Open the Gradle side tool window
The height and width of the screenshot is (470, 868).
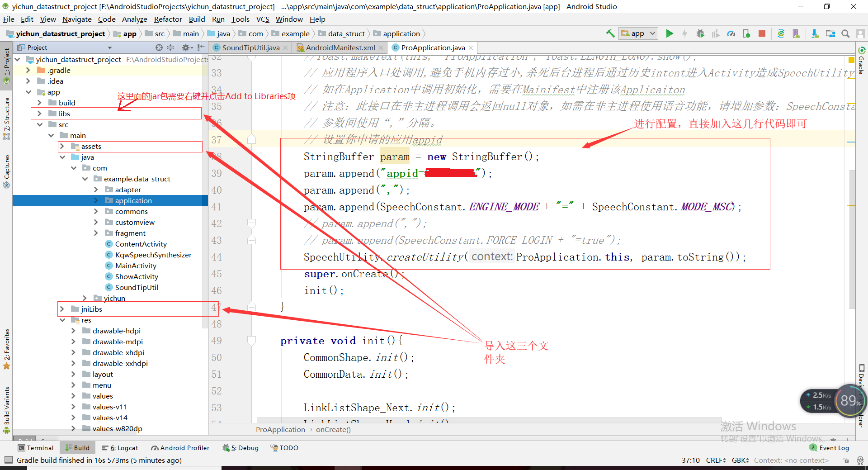861,60
